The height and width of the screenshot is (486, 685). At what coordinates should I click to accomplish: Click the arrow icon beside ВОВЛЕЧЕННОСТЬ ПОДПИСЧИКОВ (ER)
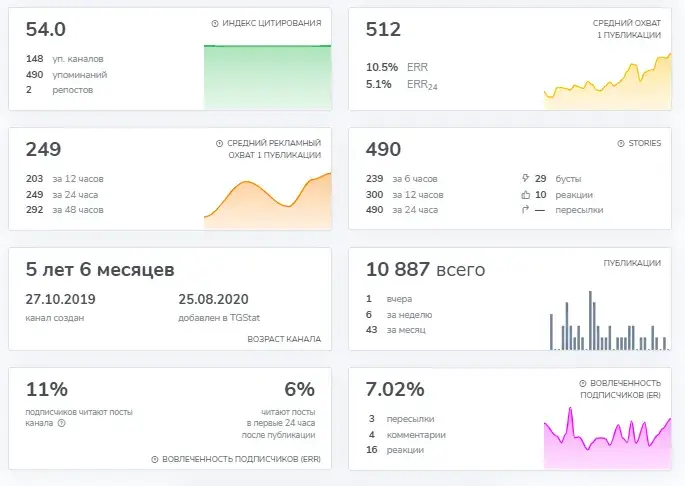583,383
